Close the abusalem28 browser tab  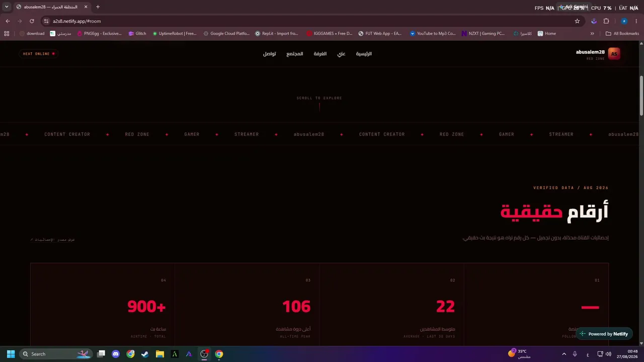coord(86,7)
